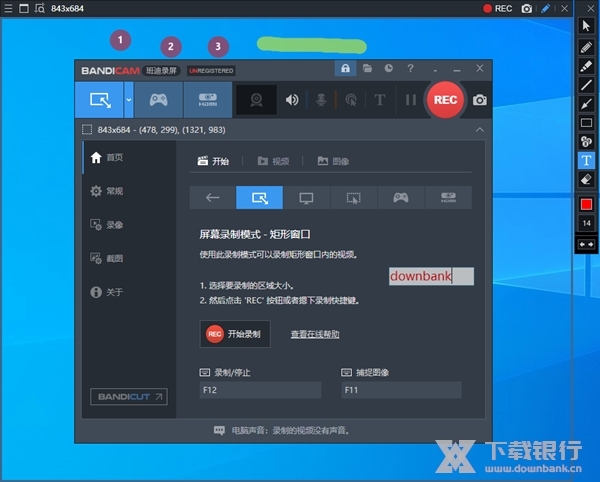Click the double-arrow toolbar move button

tap(586, 244)
